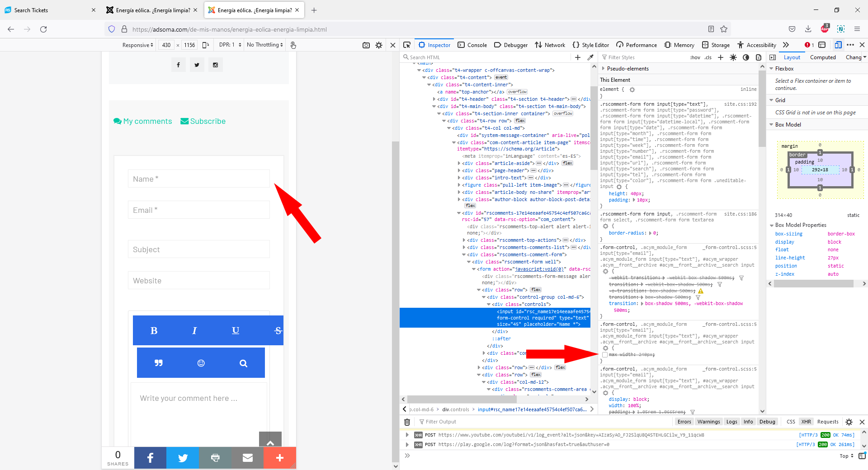868x470 pixels.
Task: Click the element picker icon in DevTools
Action: 407,45
